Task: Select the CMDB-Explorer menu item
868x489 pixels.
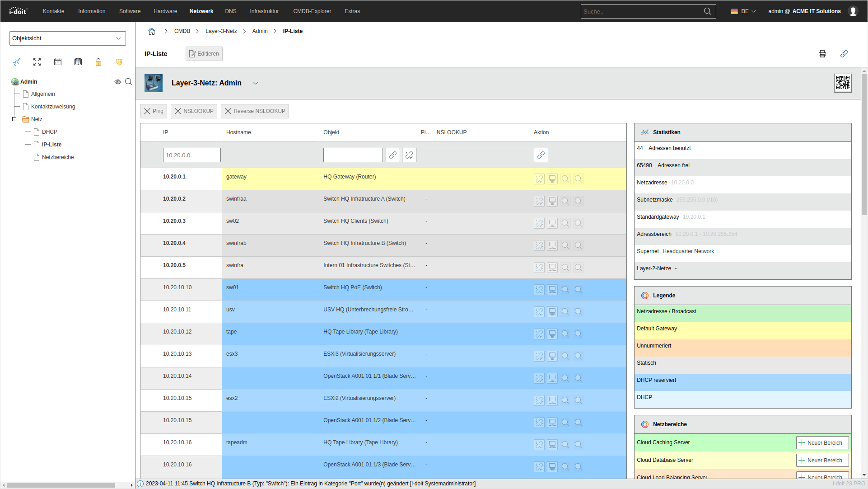Action: [312, 11]
